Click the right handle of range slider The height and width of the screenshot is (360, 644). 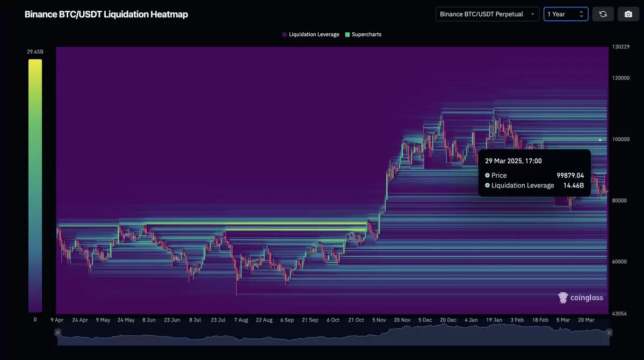610,333
